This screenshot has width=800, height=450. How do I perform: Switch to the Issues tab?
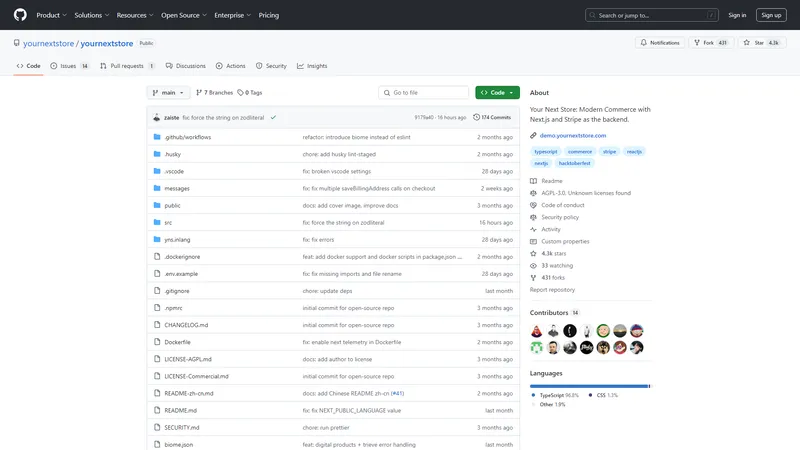click(x=70, y=66)
